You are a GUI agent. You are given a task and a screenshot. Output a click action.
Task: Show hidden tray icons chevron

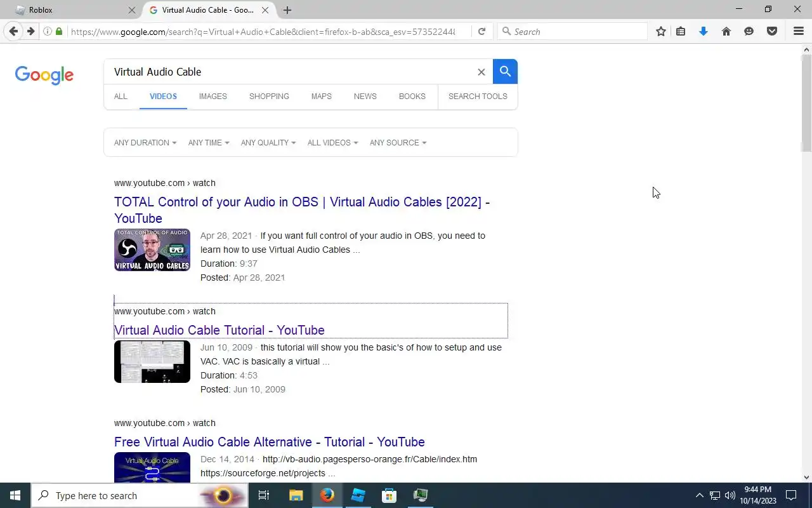tap(699, 495)
